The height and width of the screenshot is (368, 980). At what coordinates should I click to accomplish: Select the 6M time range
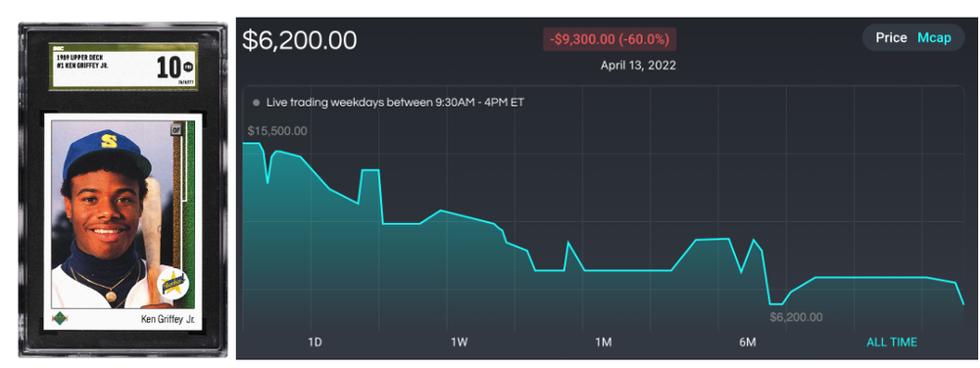pos(748,342)
